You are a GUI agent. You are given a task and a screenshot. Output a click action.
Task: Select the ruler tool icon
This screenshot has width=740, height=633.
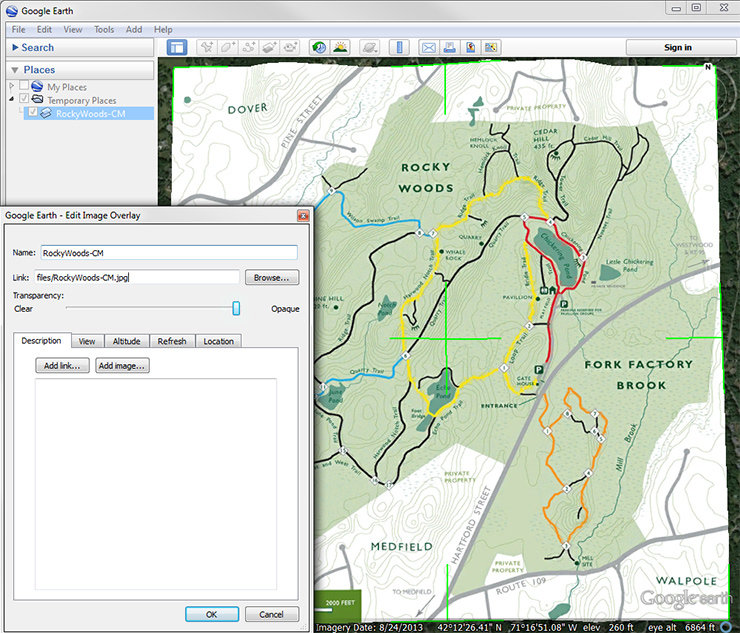(400, 47)
